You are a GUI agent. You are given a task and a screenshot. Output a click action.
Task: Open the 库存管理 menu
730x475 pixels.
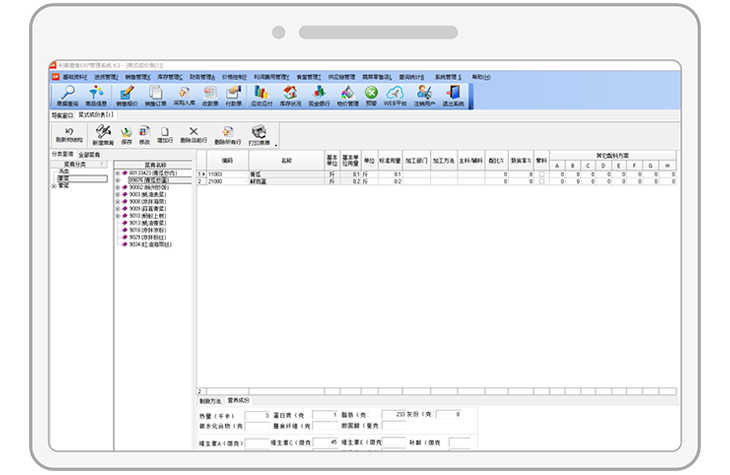[x=168, y=76]
